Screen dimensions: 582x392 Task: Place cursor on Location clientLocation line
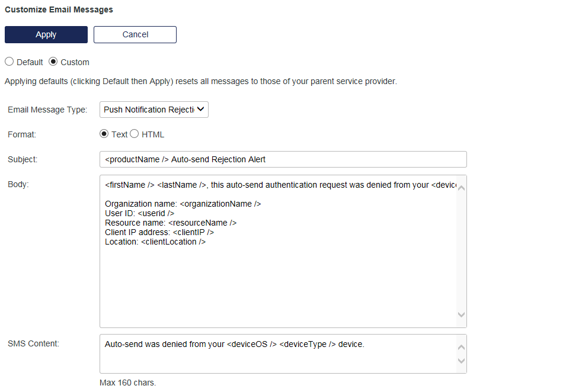(x=155, y=242)
